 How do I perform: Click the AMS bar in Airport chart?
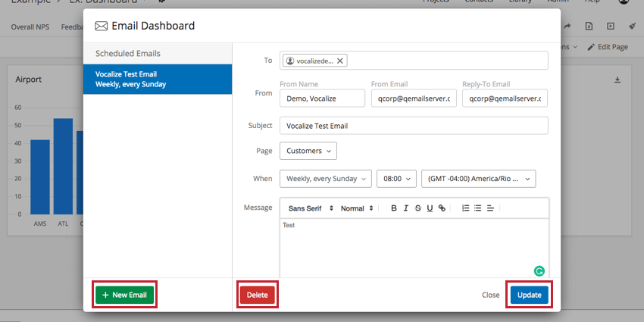click(40, 177)
